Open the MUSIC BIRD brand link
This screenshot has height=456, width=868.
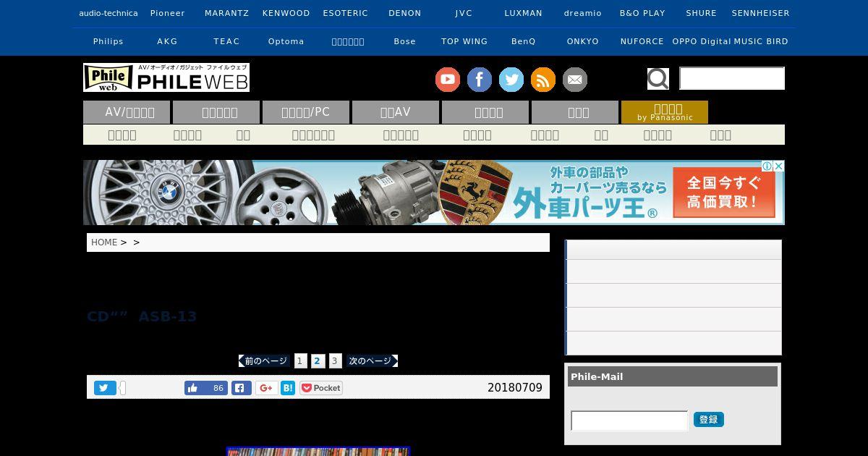pyautogui.click(x=761, y=41)
